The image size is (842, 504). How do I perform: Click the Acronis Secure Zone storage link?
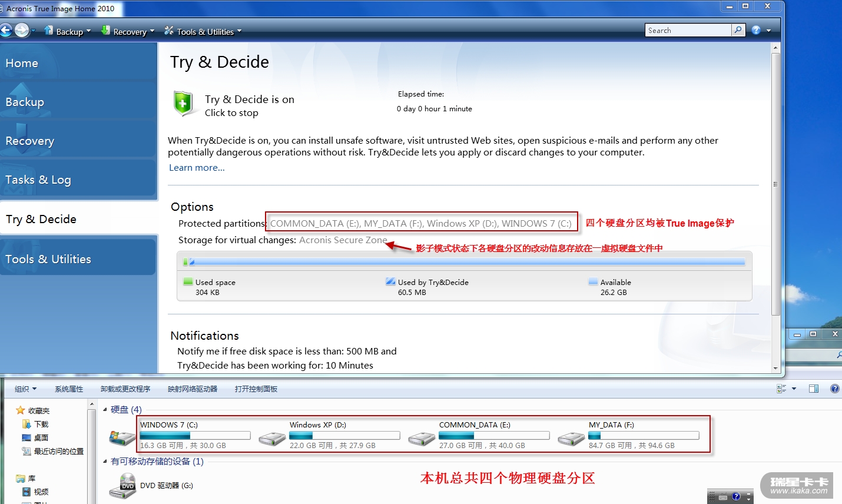tap(343, 240)
